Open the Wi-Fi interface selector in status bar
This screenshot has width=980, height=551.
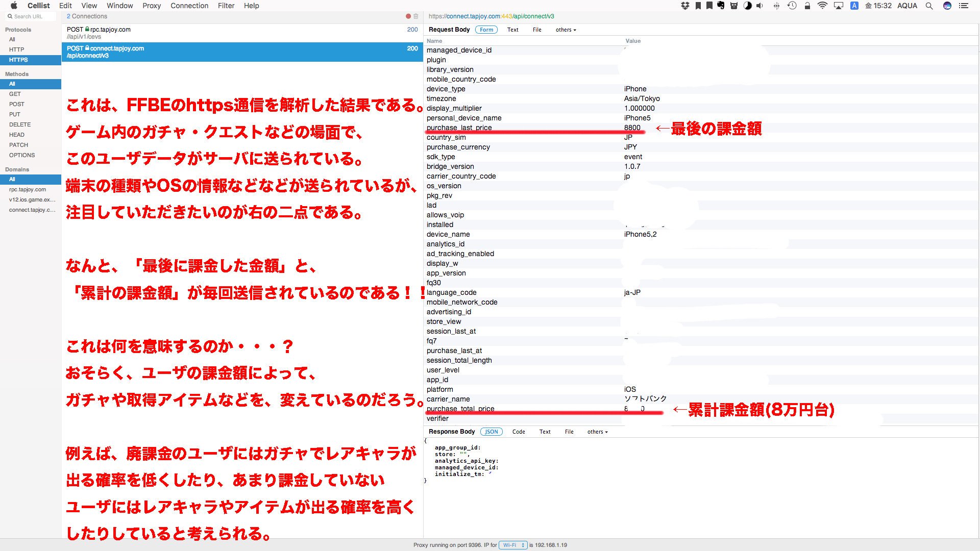[513, 545]
